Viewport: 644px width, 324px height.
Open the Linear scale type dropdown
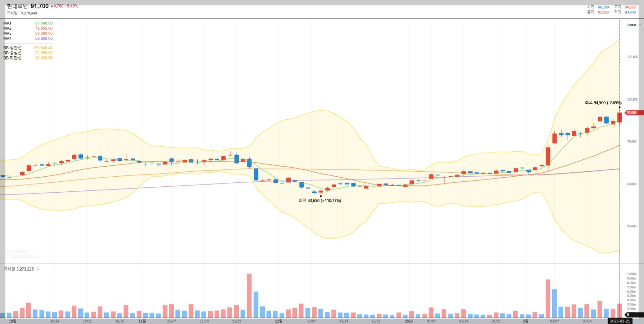[633, 25]
